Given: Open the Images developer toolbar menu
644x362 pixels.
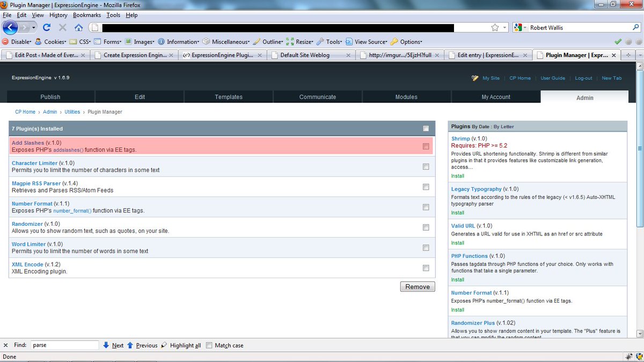Looking at the screenshot, I should 140,41.
